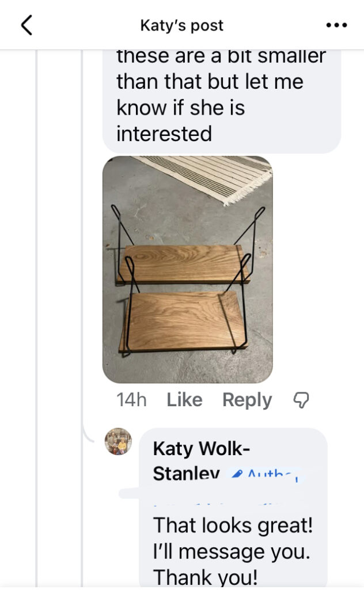Tap the thumbs-down icon beside Reply

(301, 400)
